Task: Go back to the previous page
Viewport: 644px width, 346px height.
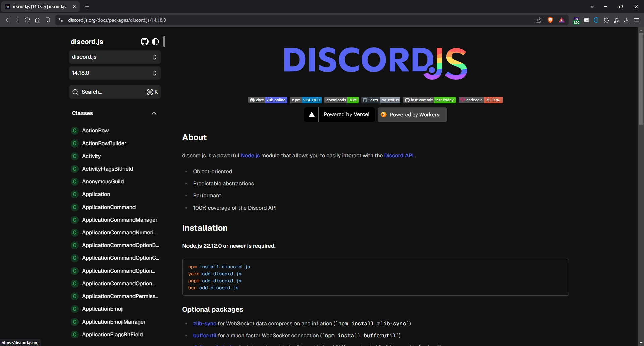Action: tap(7, 20)
